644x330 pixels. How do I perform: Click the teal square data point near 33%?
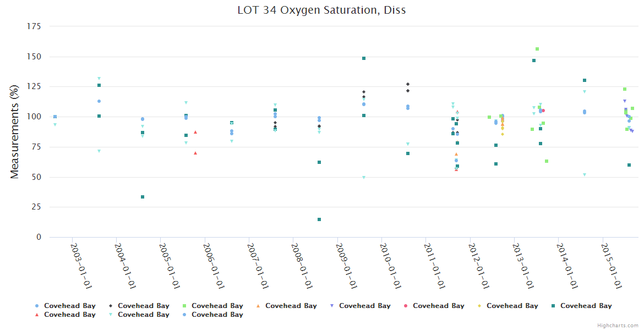point(143,197)
